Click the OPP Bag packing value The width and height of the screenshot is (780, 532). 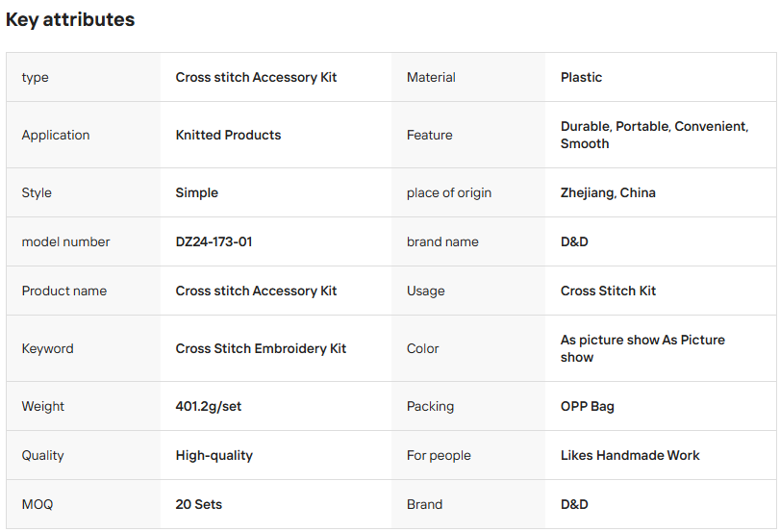click(x=587, y=406)
